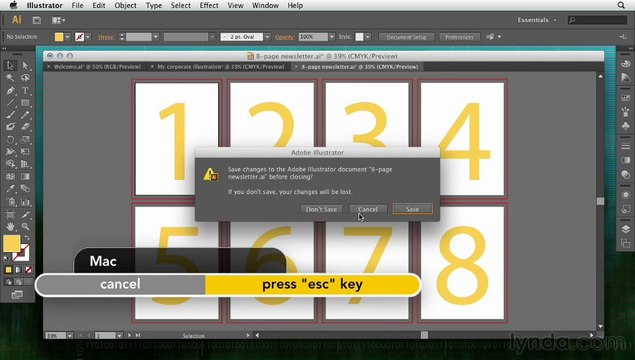Viewport: 635px width, 360px height.
Task: Select the Direct Selection tool
Action: point(25,66)
